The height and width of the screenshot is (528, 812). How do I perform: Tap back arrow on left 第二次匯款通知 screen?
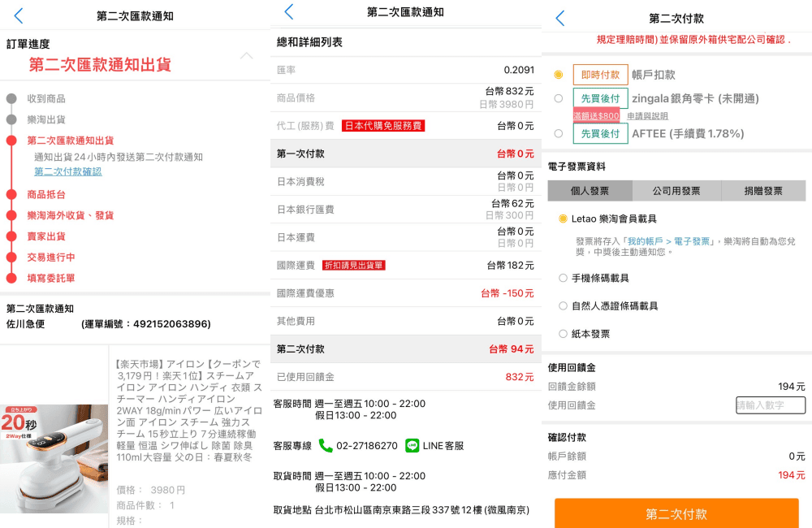pyautogui.click(x=19, y=15)
